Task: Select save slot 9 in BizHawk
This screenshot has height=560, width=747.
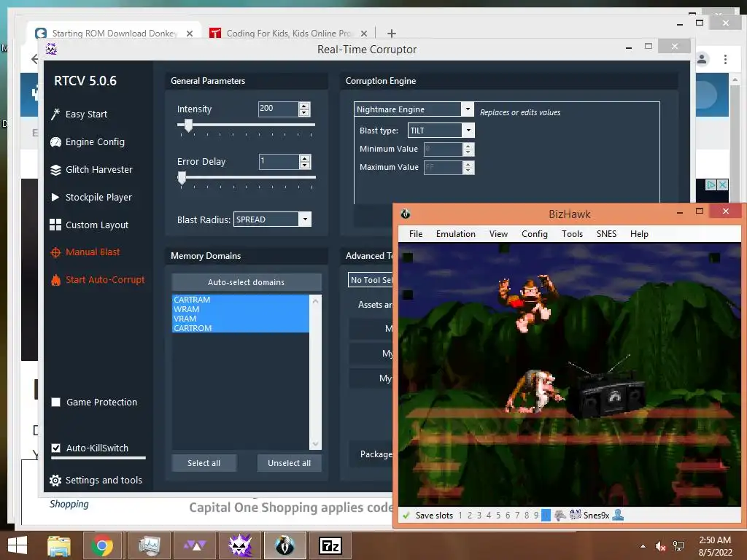Action: click(x=536, y=516)
